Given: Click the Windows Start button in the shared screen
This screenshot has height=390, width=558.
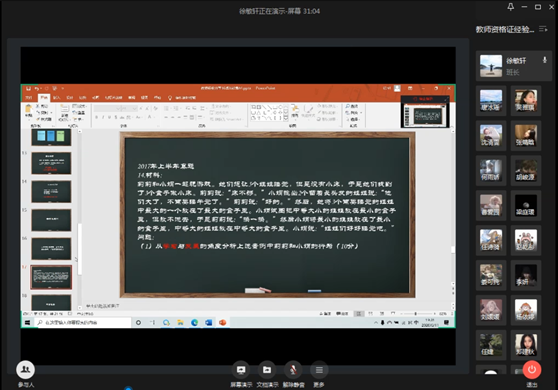Looking at the screenshot, I should tap(27, 322).
